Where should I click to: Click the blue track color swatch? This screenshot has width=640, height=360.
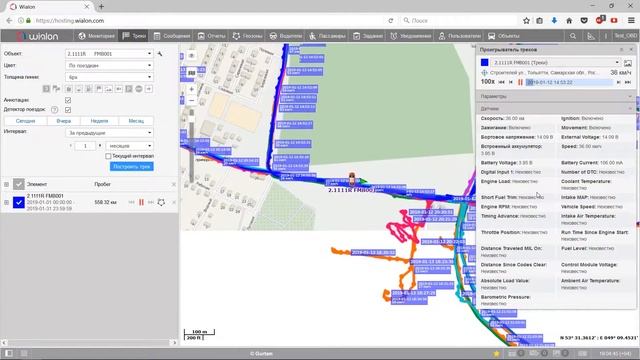[x=484, y=62]
